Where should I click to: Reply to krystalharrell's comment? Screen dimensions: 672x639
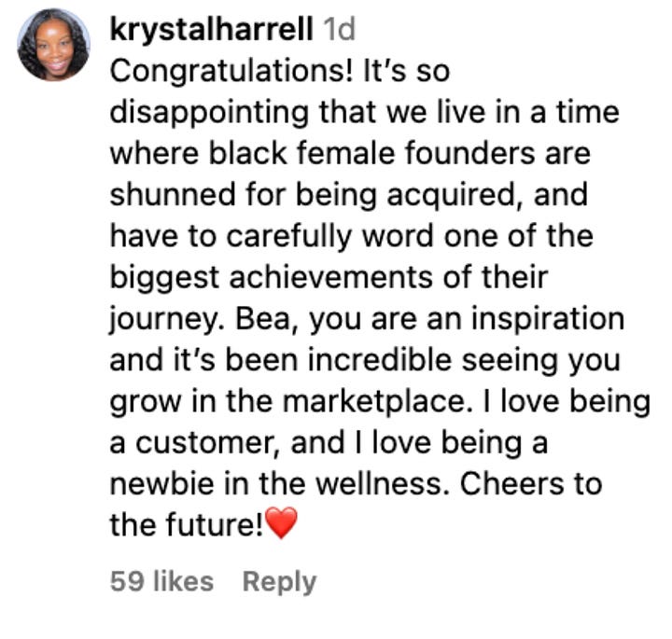pos(279,582)
